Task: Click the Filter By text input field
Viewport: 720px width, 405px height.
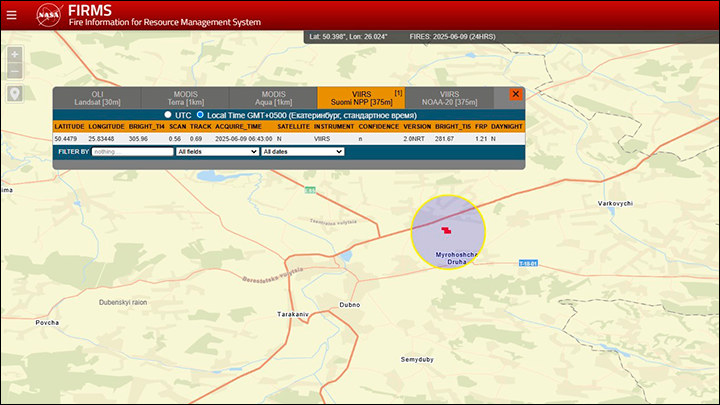Action: point(133,152)
